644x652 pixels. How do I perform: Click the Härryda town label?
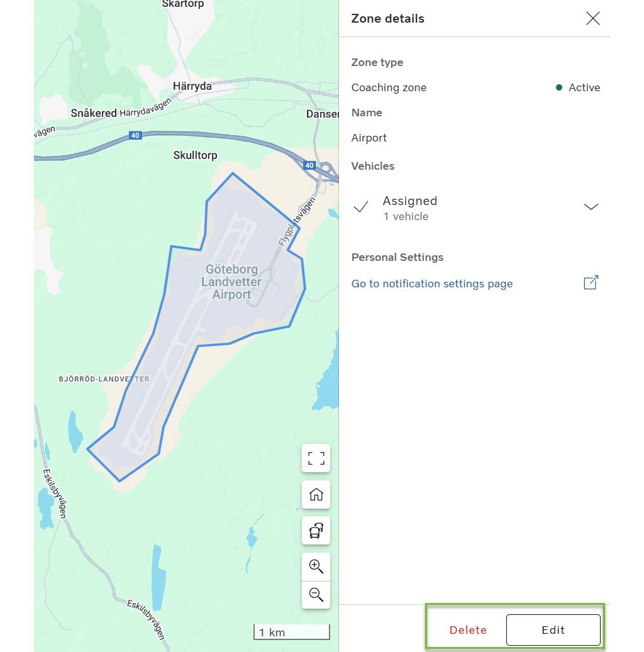click(192, 86)
